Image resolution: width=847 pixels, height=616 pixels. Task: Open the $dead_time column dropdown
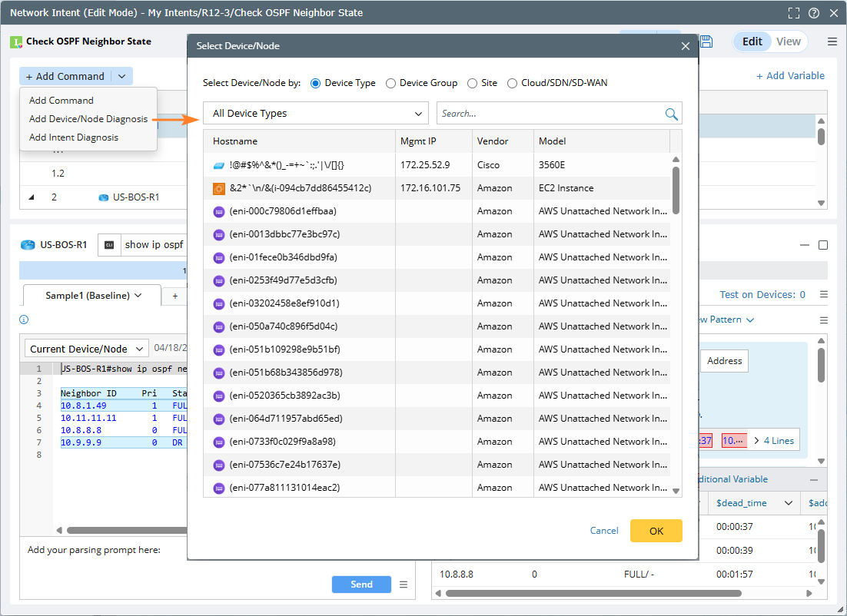tap(788, 503)
